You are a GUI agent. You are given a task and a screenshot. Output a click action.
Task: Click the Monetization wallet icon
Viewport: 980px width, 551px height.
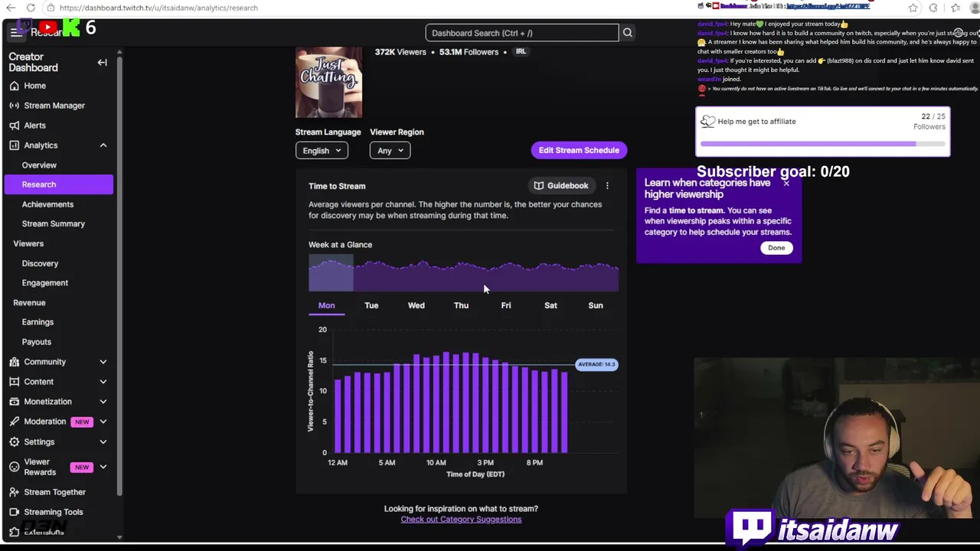[x=15, y=402]
